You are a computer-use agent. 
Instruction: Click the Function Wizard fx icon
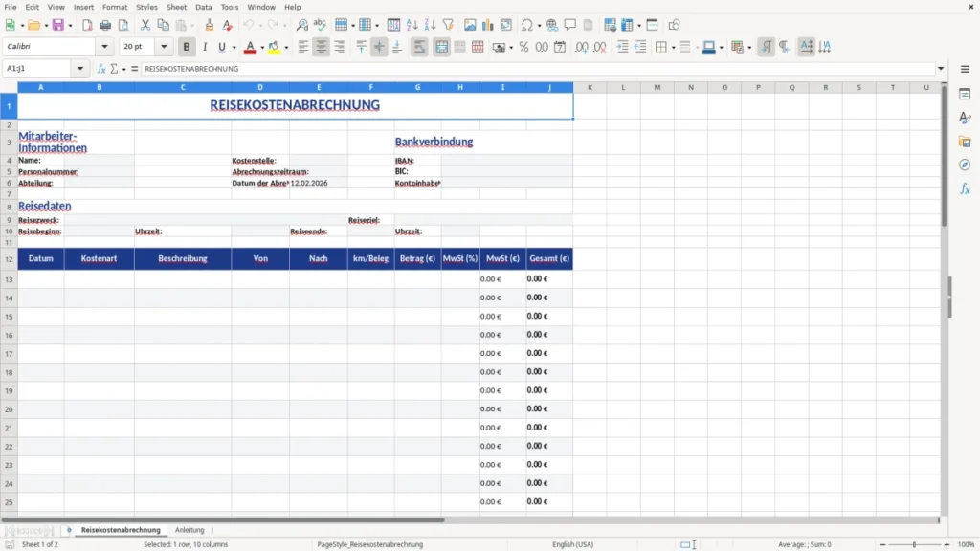[101, 69]
